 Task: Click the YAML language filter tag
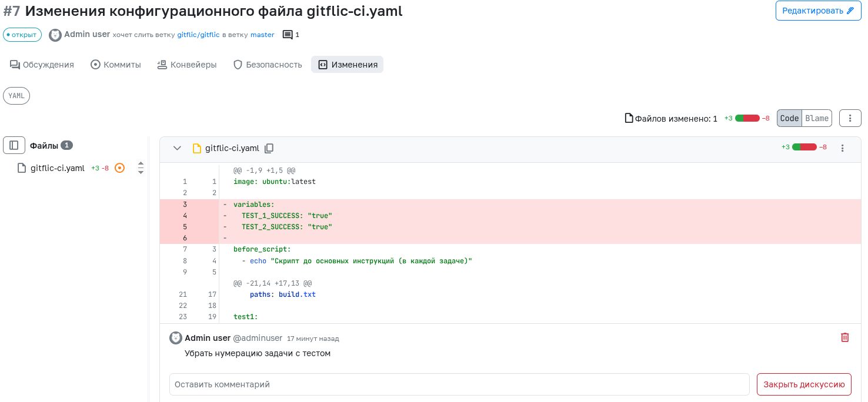pyautogui.click(x=16, y=96)
